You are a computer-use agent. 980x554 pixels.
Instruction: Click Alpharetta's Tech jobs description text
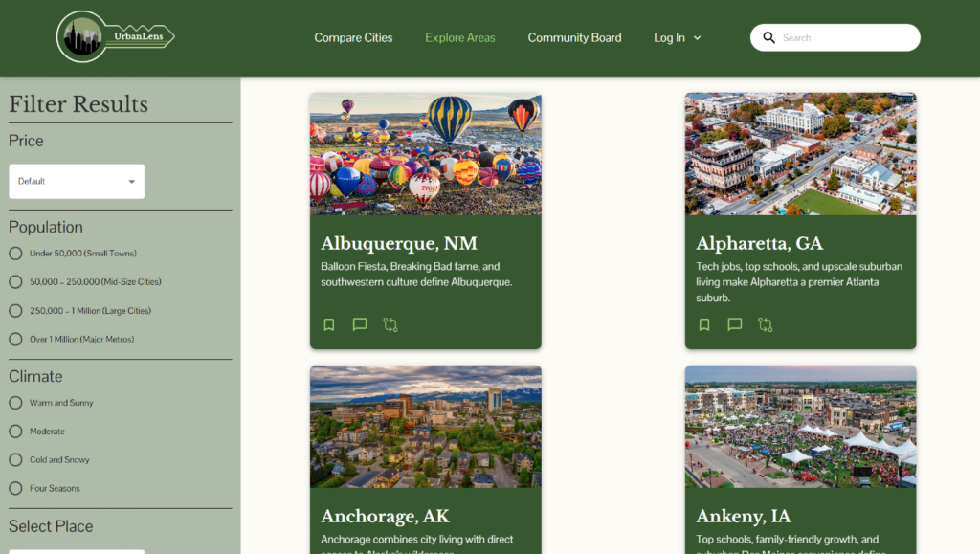pyautogui.click(x=799, y=282)
